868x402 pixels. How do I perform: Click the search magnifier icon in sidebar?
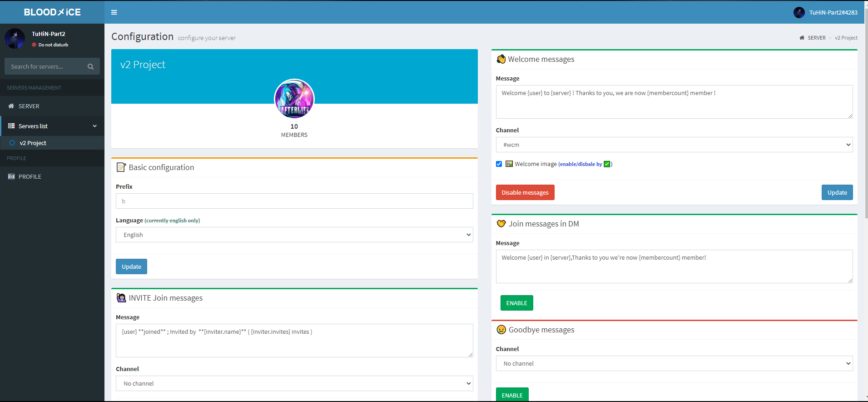[x=90, y=66]
